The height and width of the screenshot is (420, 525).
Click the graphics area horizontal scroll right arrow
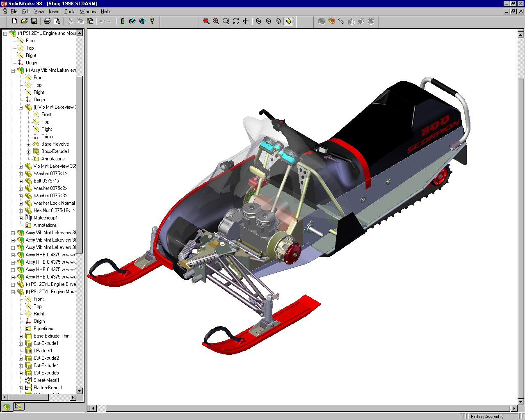[514, 408]
